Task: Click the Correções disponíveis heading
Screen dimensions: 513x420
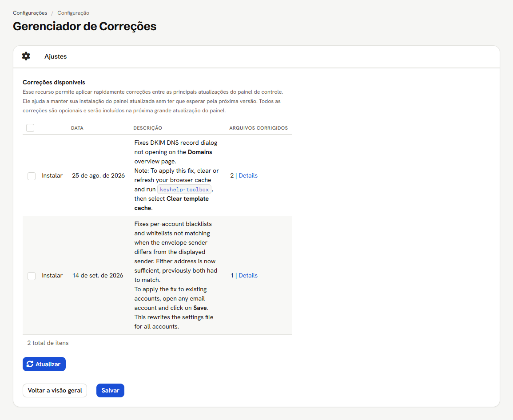Action: [54, 83]
